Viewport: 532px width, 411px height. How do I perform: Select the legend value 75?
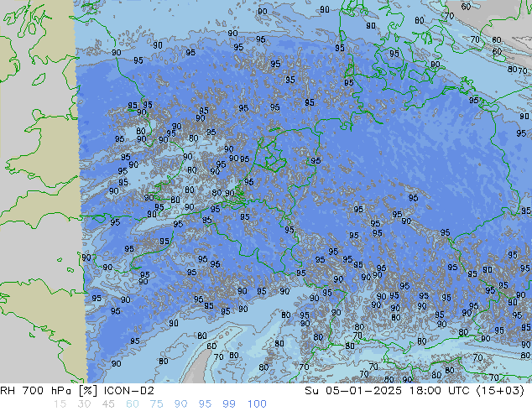pyautogui.click(x=156, y=404)
